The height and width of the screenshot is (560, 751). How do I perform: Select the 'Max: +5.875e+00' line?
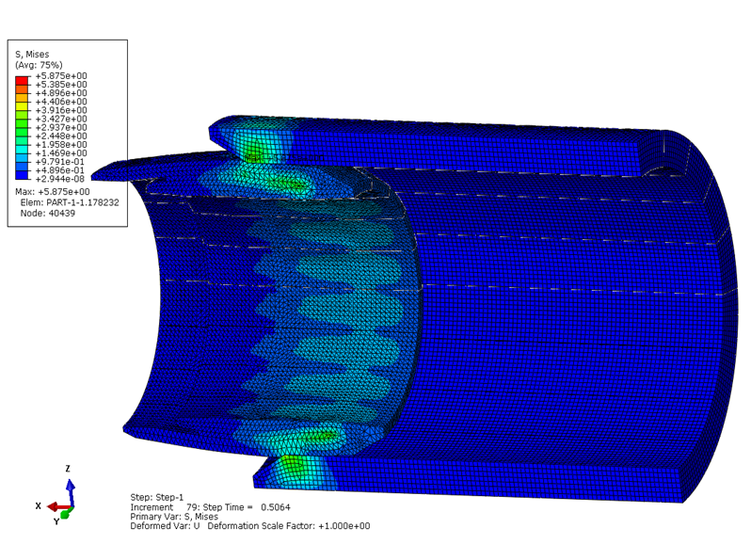pos(52,192)
